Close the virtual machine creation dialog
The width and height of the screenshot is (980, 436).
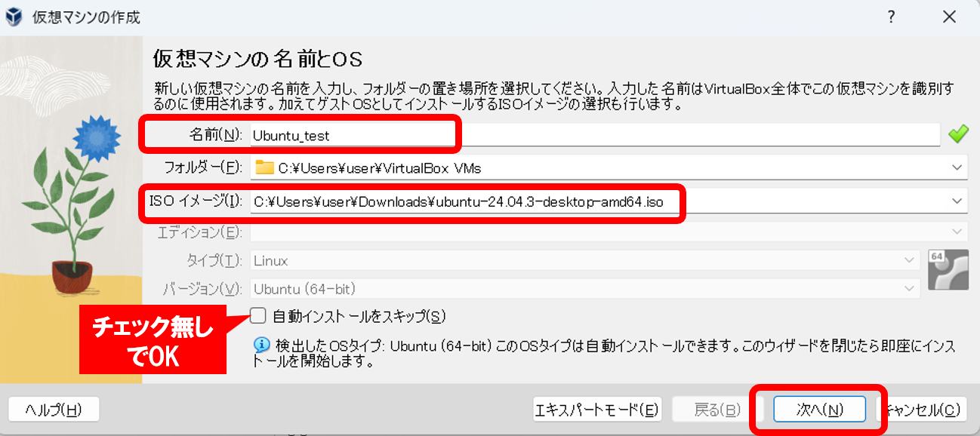(948, 17)
